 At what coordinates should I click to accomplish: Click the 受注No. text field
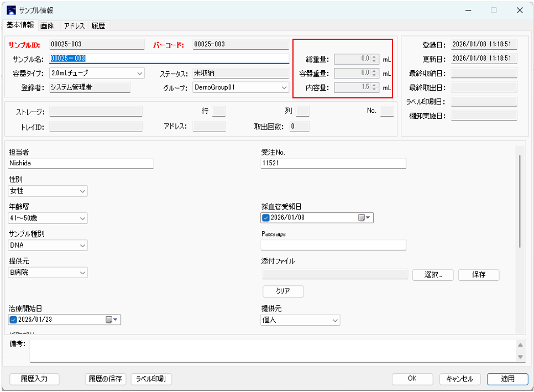333,164
